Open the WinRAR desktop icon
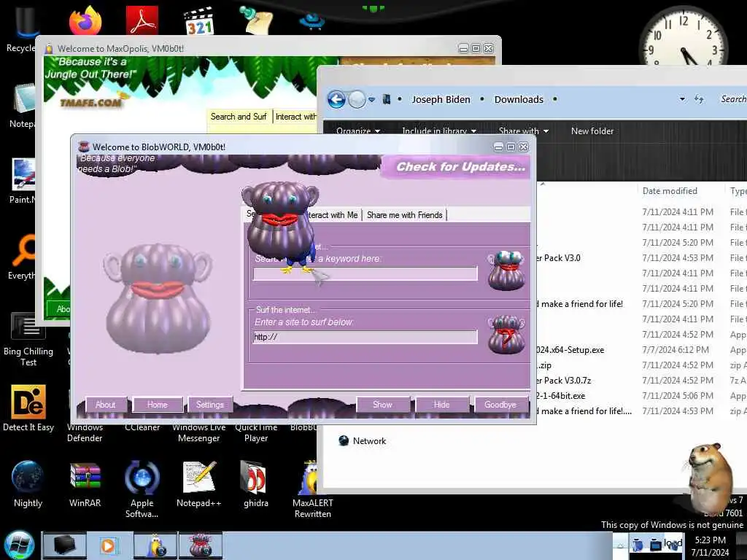The height and width of the screenshot is (560, 747). [85, 484]
